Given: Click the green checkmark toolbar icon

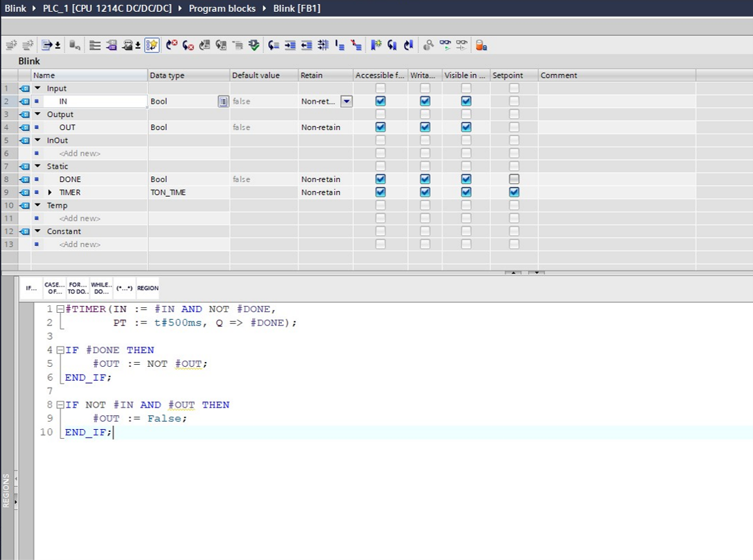Looking at the screenshot, I should [x=254, y=45].
